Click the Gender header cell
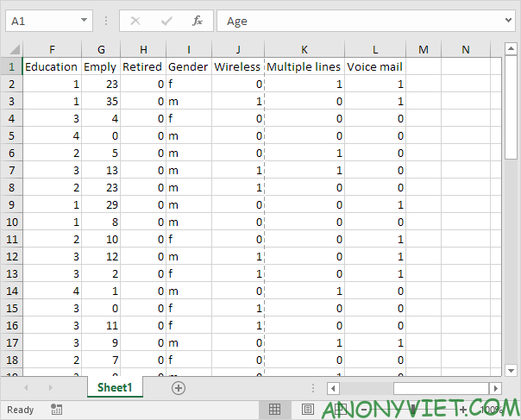Image resolution: width=521 pixels, height=420 pixels. 188,66
